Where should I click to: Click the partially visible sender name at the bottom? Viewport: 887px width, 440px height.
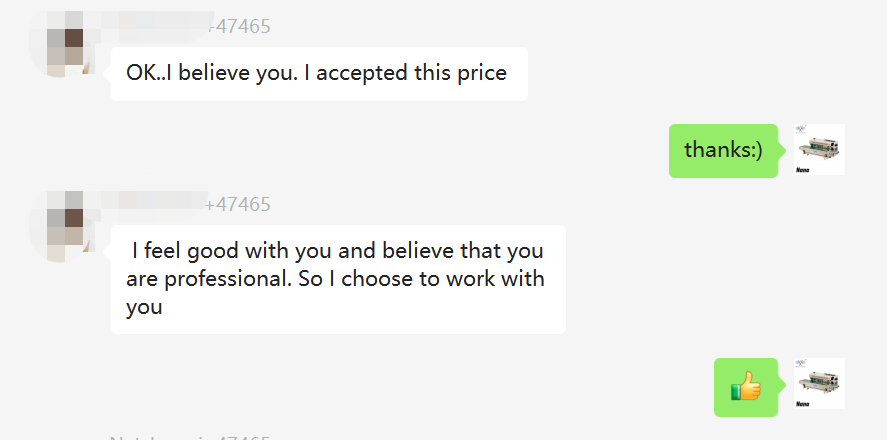coord(190,437)
